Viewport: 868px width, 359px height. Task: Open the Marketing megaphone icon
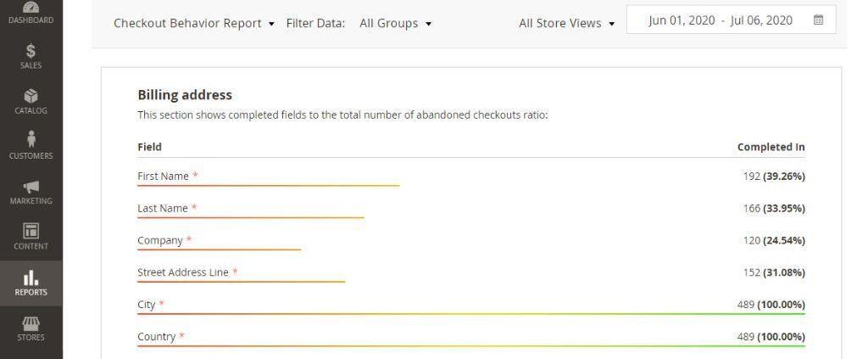[31, 187]
